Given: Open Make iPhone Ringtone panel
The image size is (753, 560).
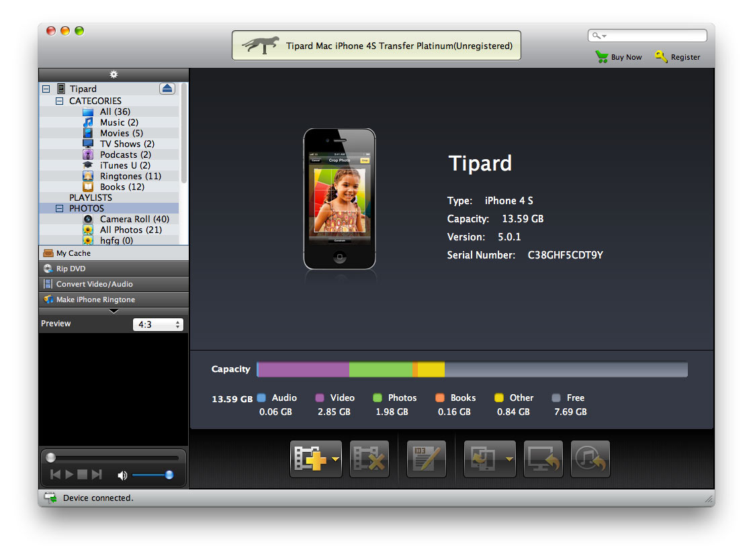Looking at the screenshot, I should point(114,299).
